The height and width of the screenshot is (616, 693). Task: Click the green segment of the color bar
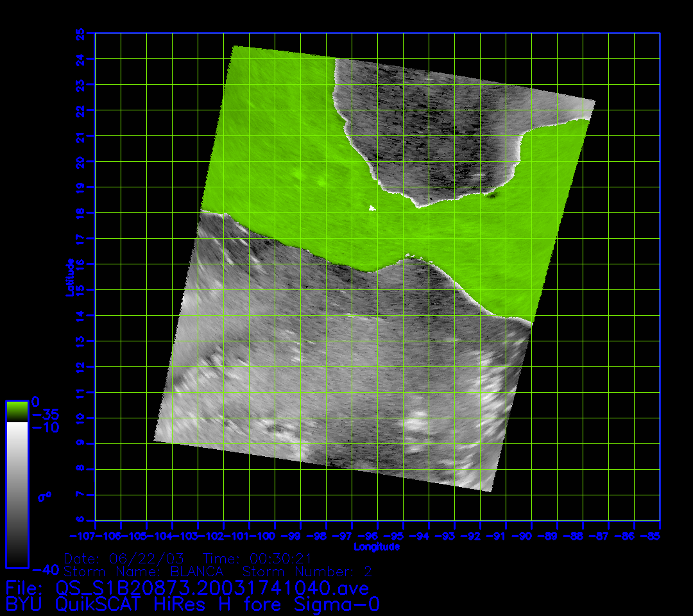tap(17, 411)
